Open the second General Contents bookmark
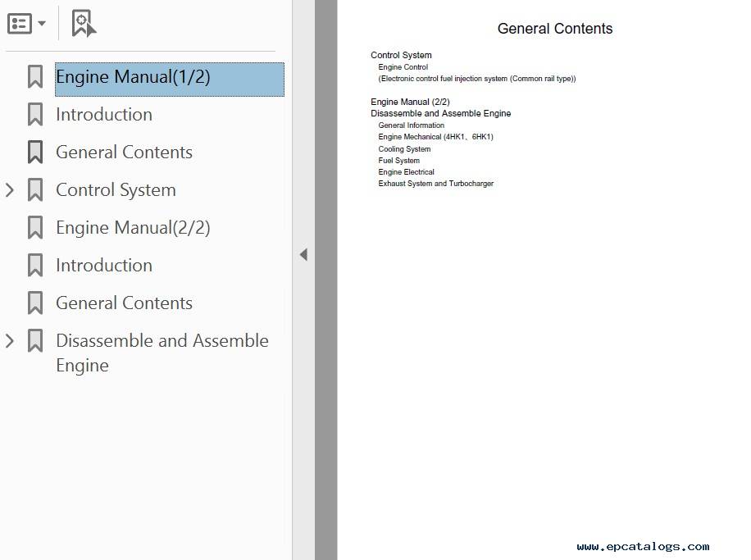This screenshot has width=751, height=560. point(124,303)
